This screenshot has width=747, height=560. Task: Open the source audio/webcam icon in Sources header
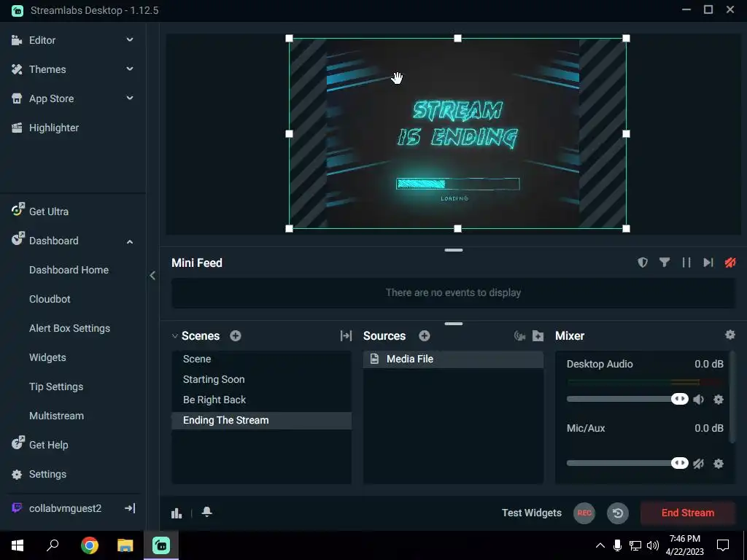(x=519, y=336)
